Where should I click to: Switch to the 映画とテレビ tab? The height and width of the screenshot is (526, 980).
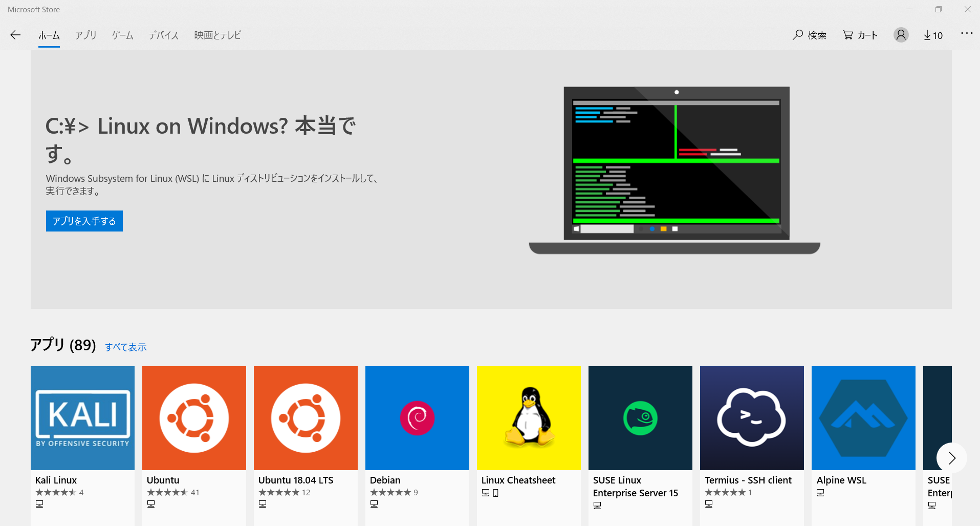pos(217,35)
